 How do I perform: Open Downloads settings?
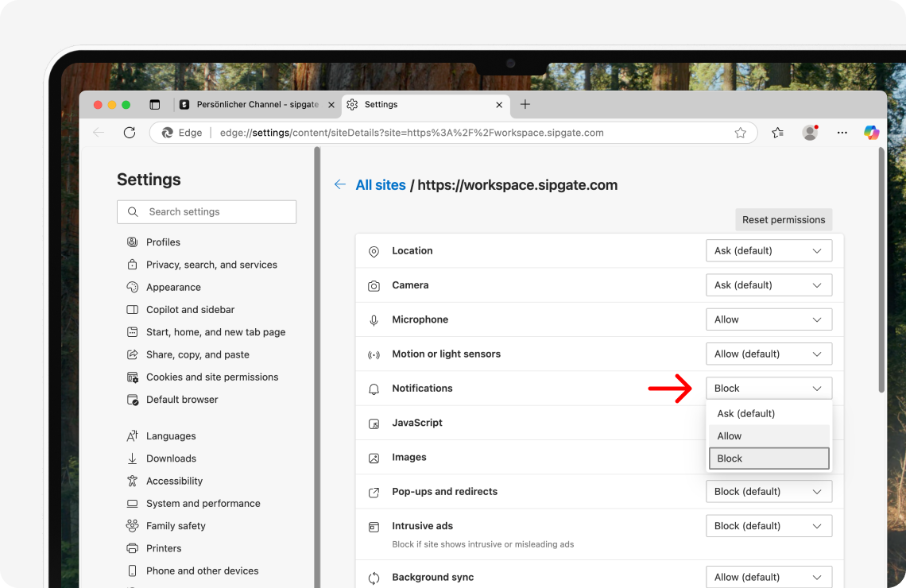161,458
